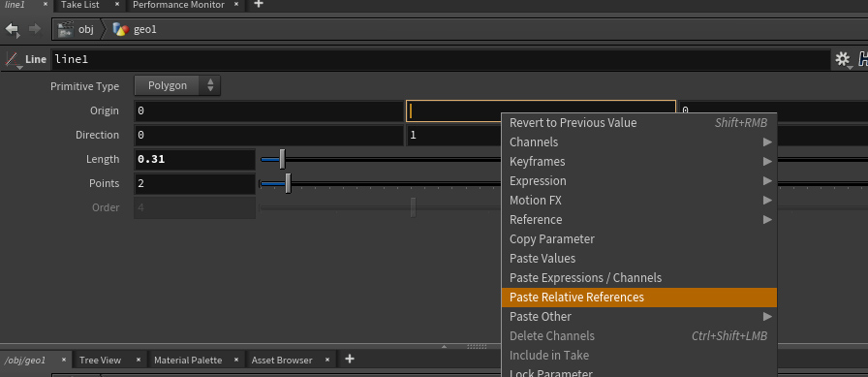Choose Copy Parameter from context menu

638,239
